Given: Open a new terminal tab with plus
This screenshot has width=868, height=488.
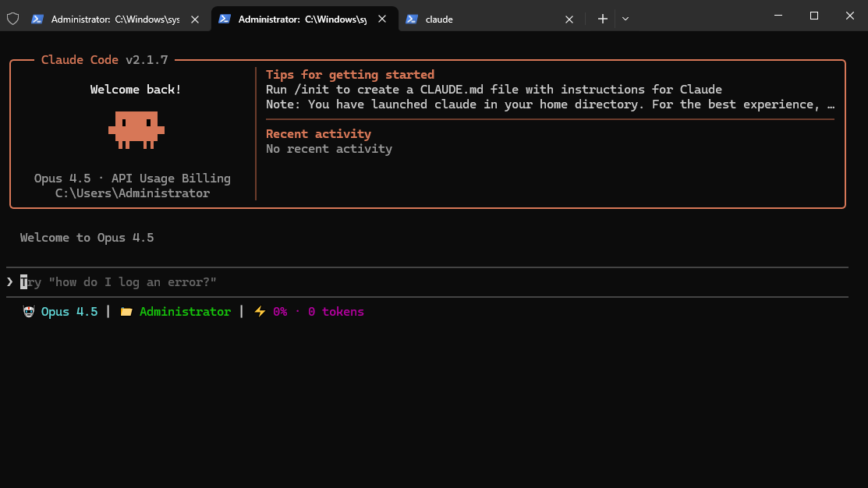Looking at the screenshot, I should (602, 19).
